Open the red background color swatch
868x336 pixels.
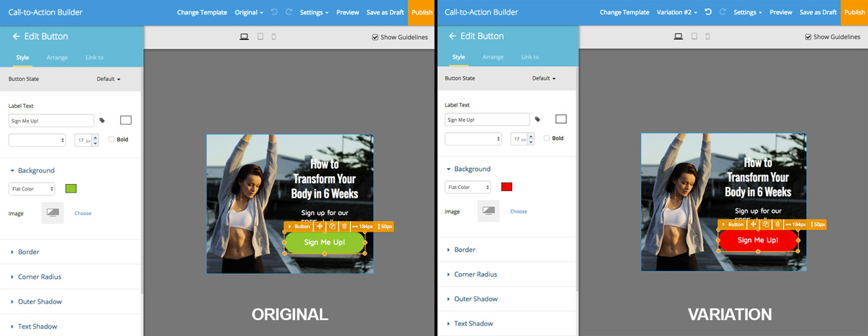click(506, 187)
